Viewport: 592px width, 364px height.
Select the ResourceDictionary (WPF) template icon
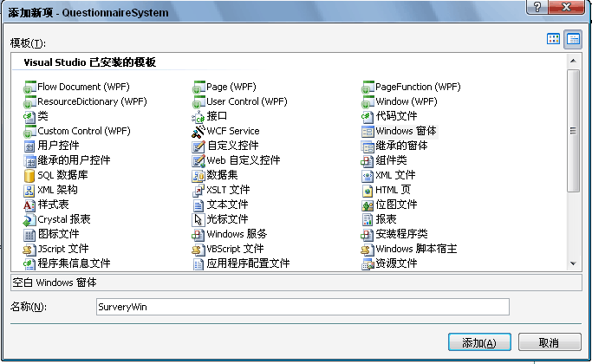pos(29,102)
